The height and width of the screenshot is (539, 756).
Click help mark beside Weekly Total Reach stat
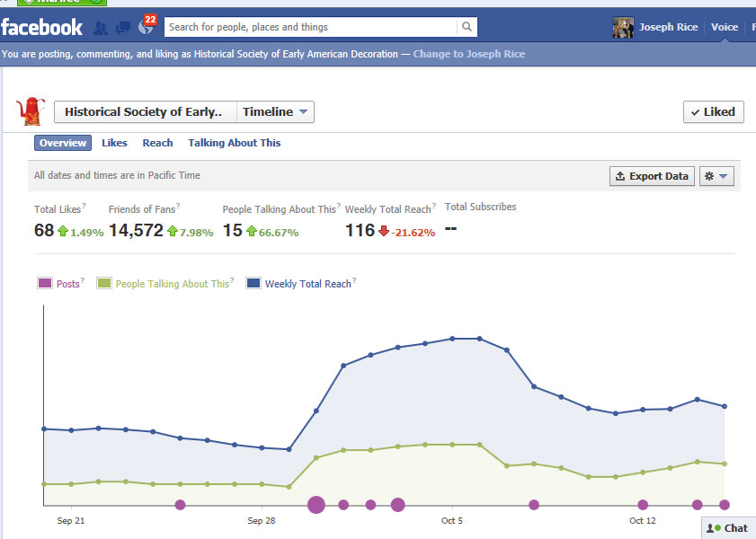point(434,207)
